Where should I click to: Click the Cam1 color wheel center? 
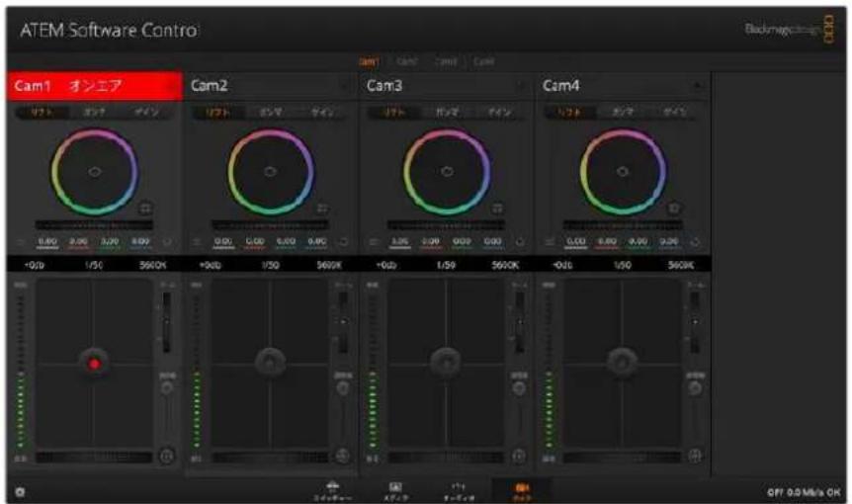[95, 172]
